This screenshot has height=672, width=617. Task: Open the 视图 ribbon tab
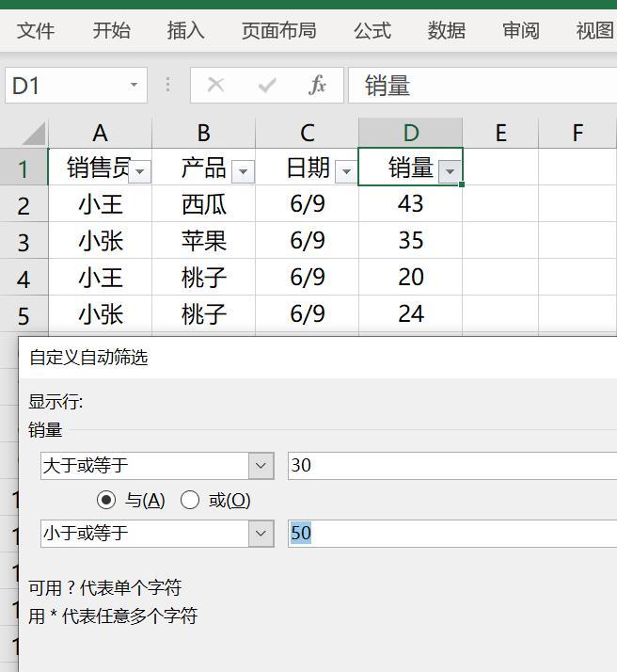pyautogui.click(x=594, y=31)
